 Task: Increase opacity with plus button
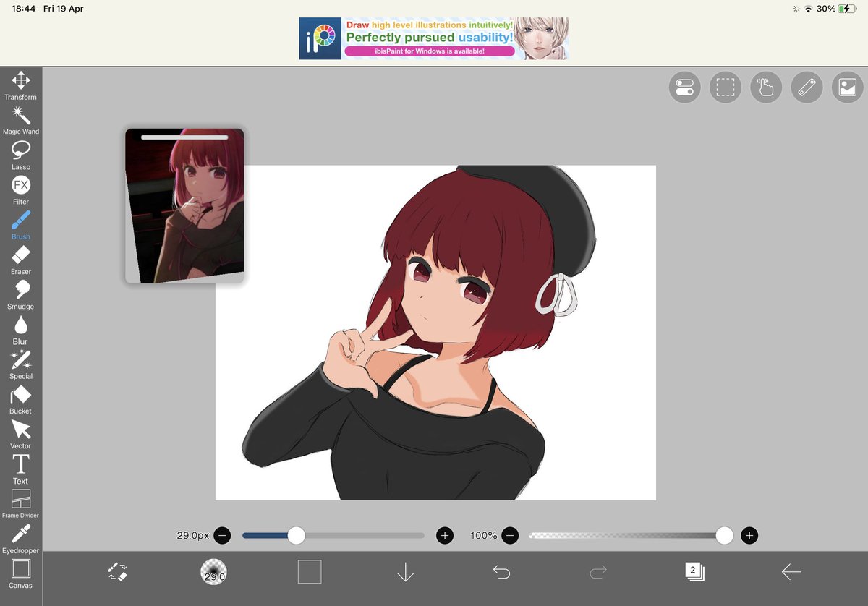pos(749,535)
